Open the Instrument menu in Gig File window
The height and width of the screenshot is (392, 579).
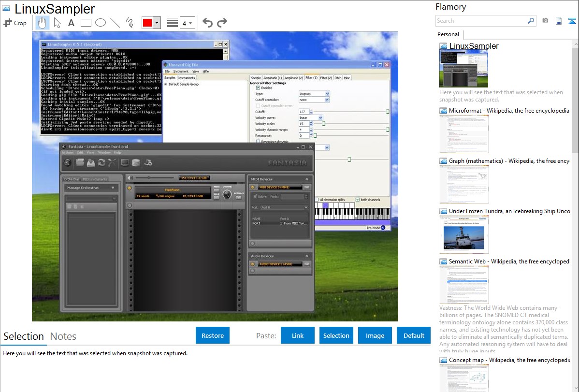click(x=181, y=72)
